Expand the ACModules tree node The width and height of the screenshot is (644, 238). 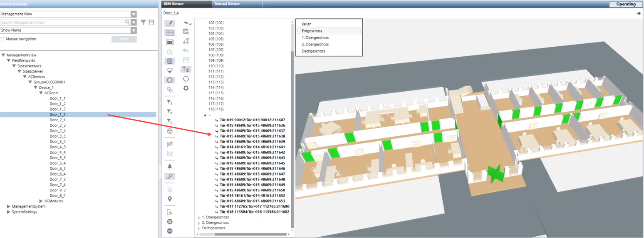coord(41,201)
